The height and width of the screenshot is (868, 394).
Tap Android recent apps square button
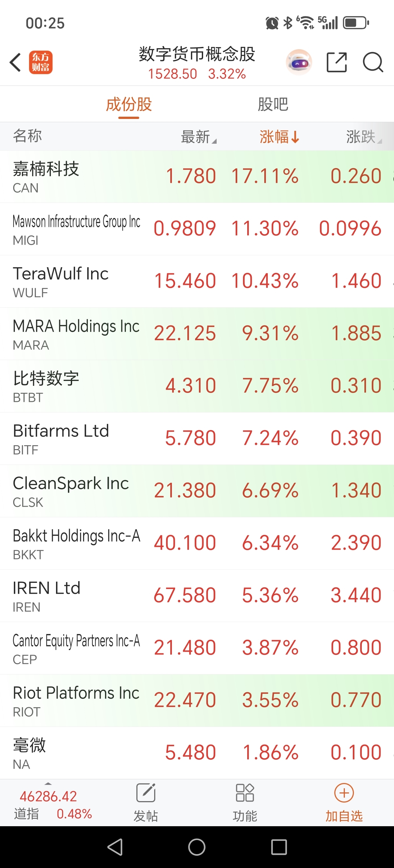[279, 847]
